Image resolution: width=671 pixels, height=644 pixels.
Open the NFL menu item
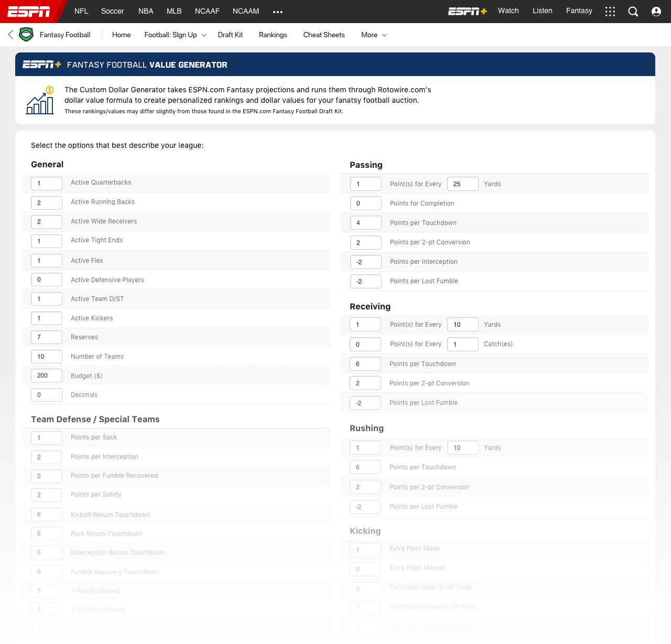(81, 11)
